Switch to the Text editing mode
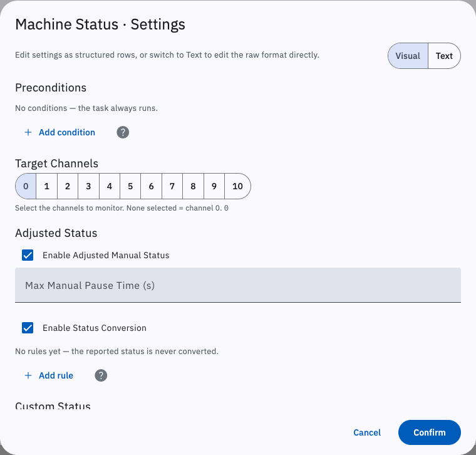 pyautogui.click(x=444, y=56)
